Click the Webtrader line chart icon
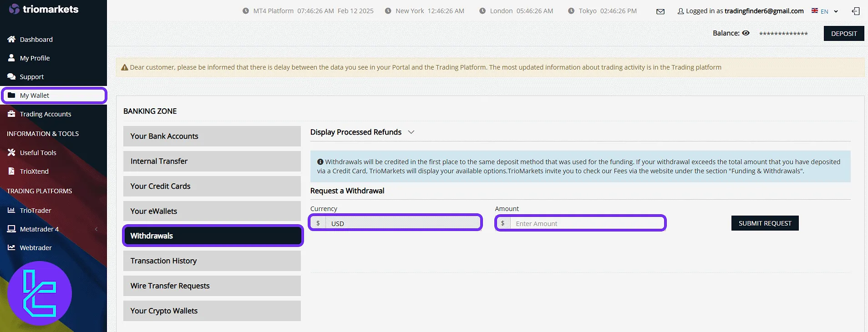This screenshot has height=332, width=868. 11,247
